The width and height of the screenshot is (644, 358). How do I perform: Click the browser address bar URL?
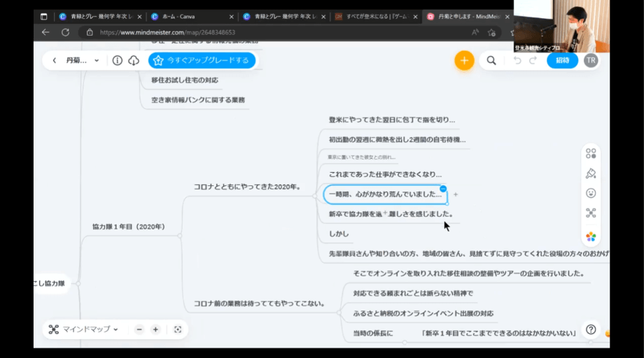coord(167,32)
